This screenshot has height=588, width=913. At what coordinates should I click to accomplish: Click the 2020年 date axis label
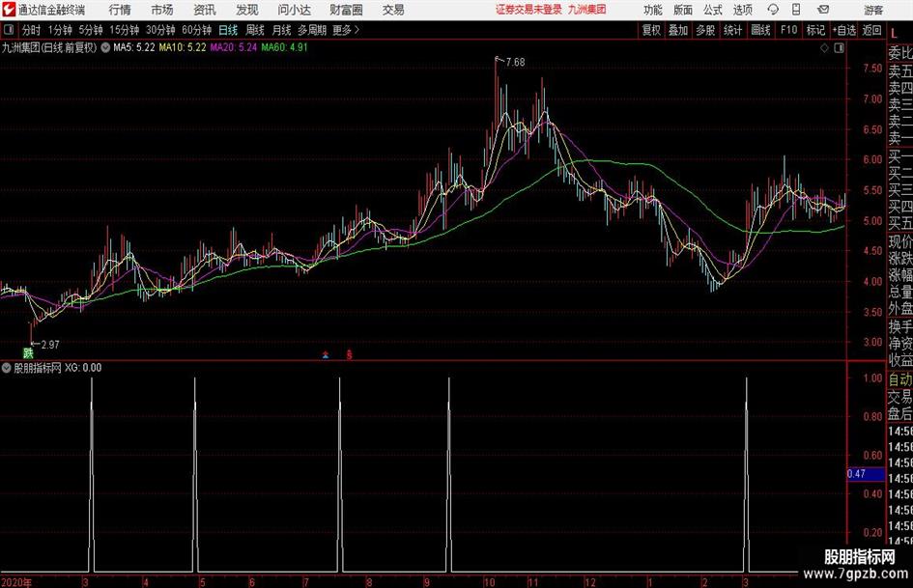tap(16, 582)
